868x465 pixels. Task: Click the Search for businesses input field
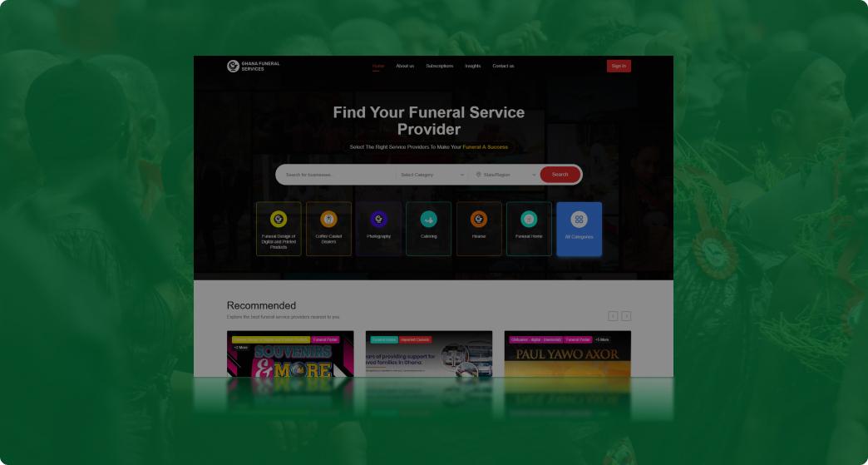(337, 175)
